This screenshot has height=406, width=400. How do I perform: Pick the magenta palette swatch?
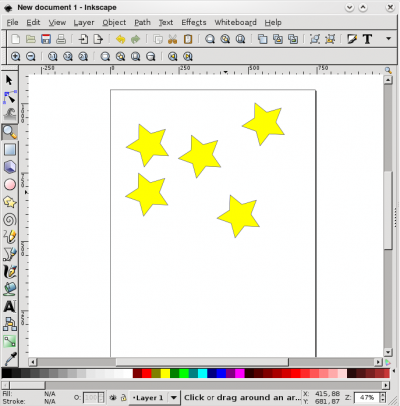[x=240, y=373]
